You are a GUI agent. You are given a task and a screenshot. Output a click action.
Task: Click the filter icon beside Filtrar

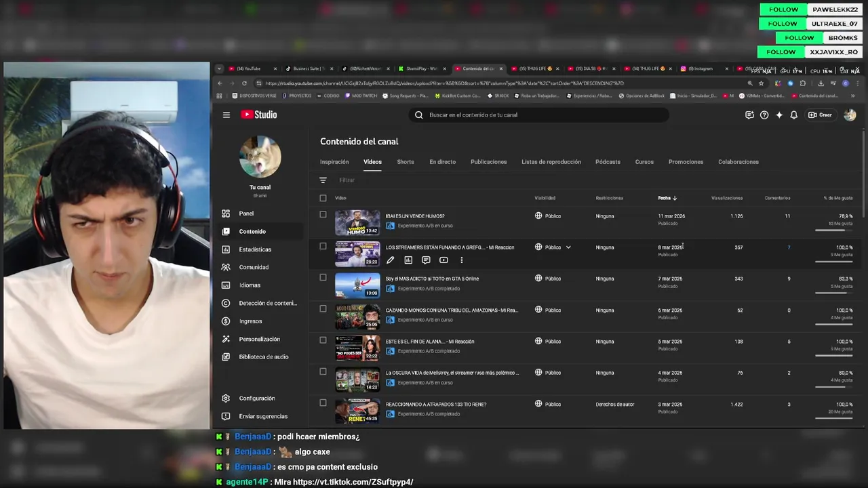tap(323, 180)
